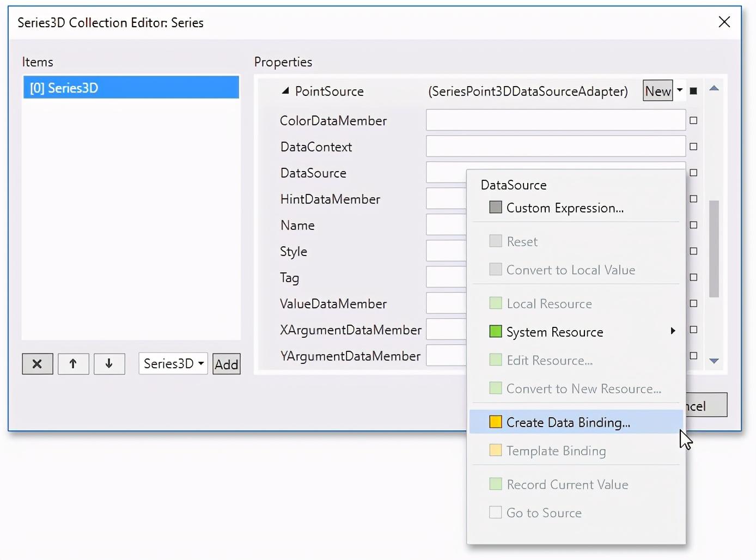Click the Edit Resource icon
756x560 pixels.
[x=496, y=360]
